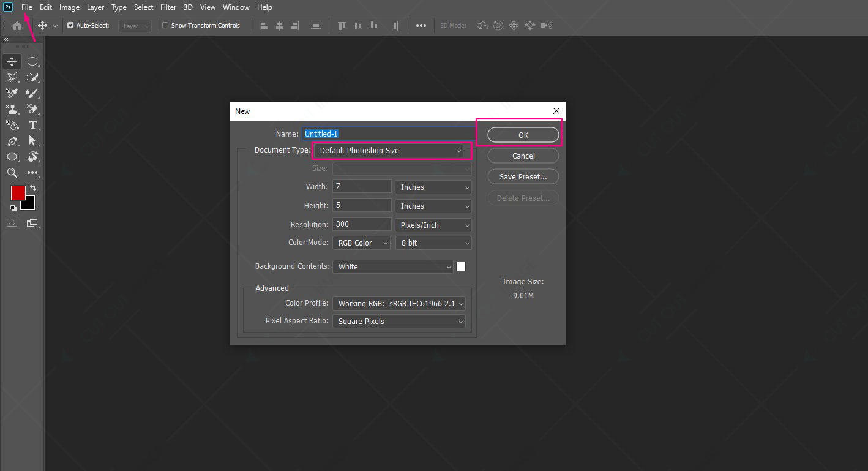This screenshot has width=868, height=471.
Task: Select the Quick Selection tool
Action: (x=32, y=77)
